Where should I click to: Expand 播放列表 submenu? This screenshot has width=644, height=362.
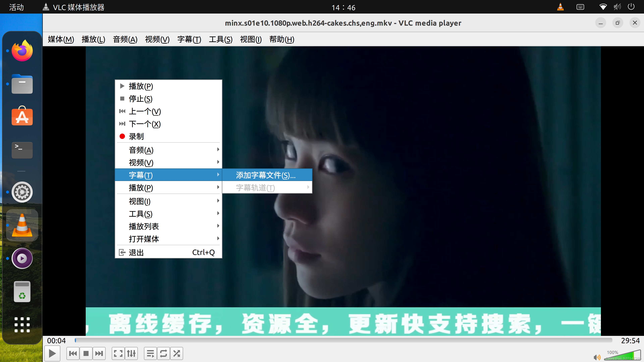[169, 226]
